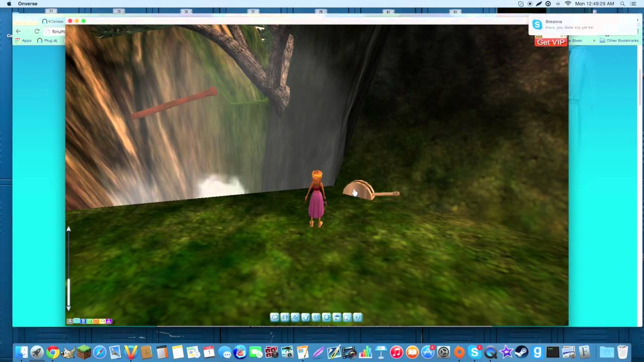This screenshot has width=644, height=362.
Task: Click the globe world icon in game toolbar
Action: click(327, 317)
